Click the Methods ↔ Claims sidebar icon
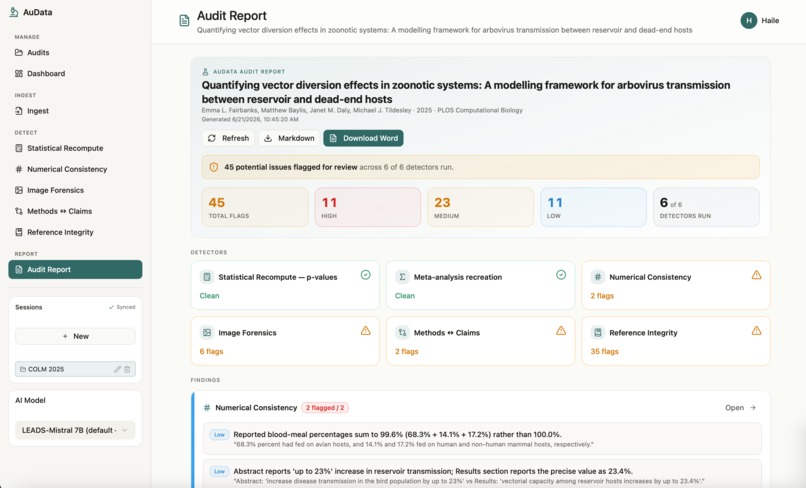Image resolution: width=806 pixels, height=488 pixels. point(19,211)
